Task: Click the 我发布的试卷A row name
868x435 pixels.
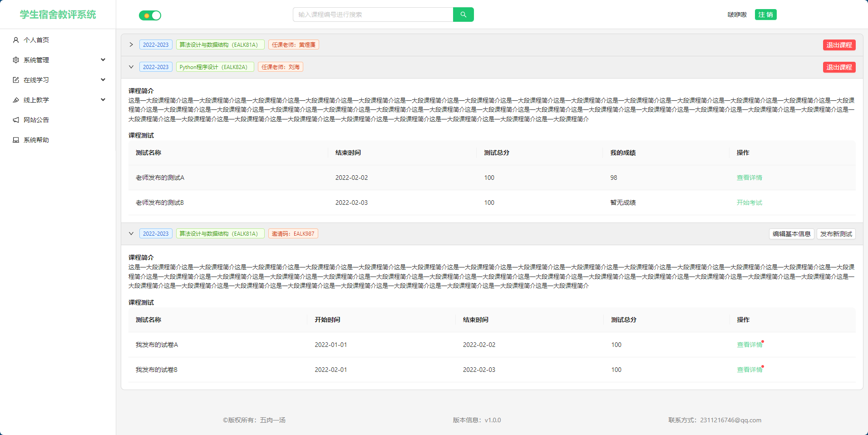Action: click(157, 345)
